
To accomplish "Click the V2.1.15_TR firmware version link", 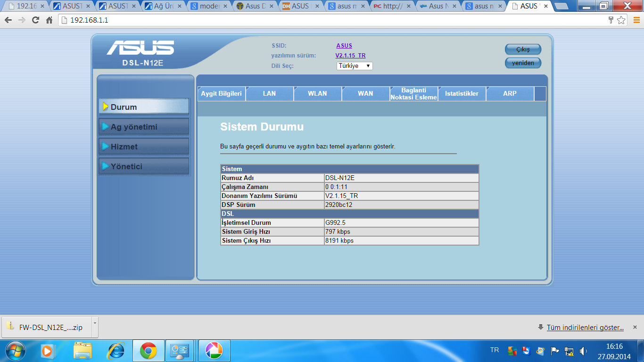I will point(350,56).
